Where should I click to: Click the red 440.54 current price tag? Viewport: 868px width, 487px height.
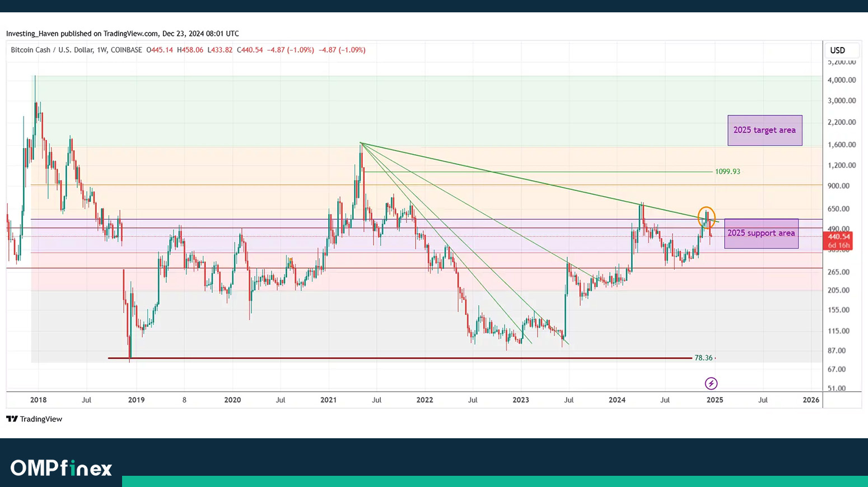pyautogui.click(x=839, y=237)
